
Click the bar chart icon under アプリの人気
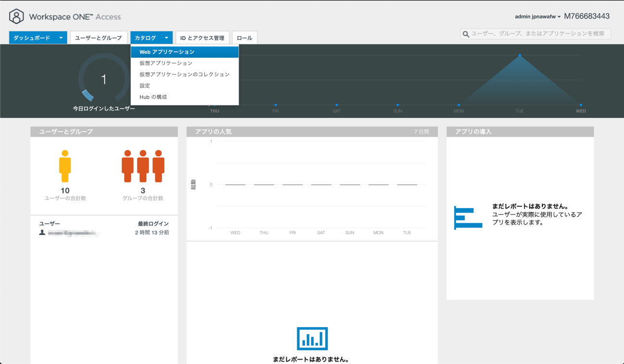point(312,339)
